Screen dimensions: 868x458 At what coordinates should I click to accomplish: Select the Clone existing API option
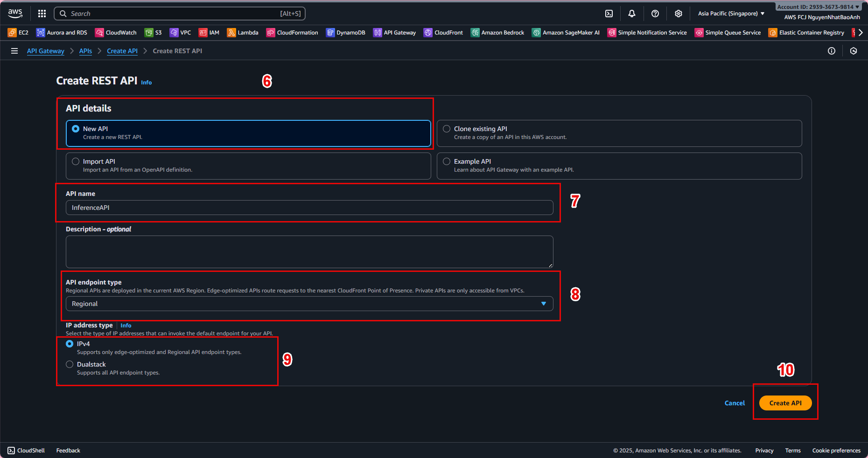coord(619,133)
